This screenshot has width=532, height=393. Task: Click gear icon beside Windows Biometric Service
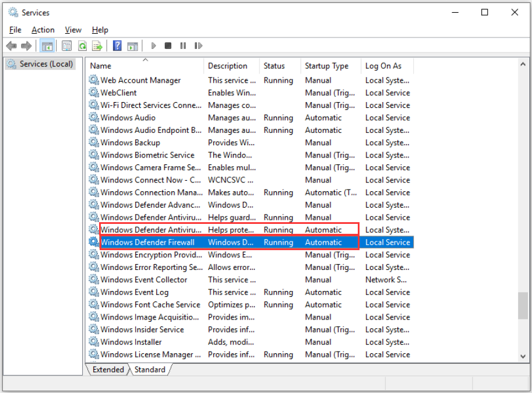[x=94, y=155]
